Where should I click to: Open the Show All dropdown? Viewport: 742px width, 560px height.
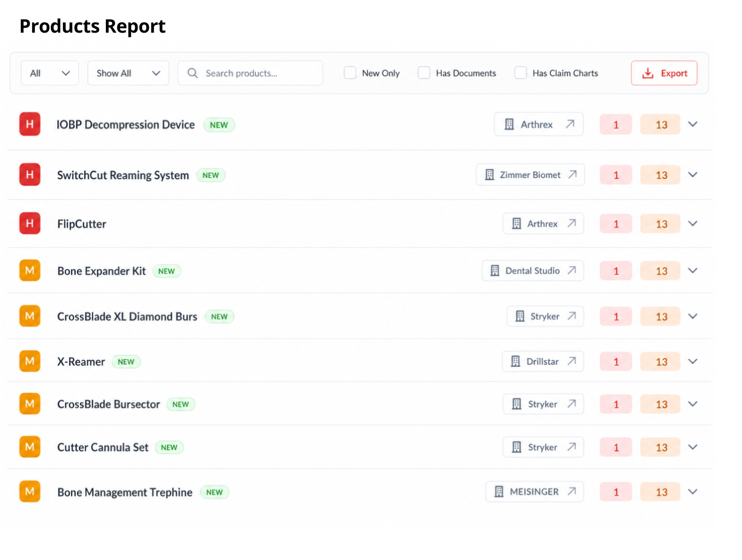128,73
